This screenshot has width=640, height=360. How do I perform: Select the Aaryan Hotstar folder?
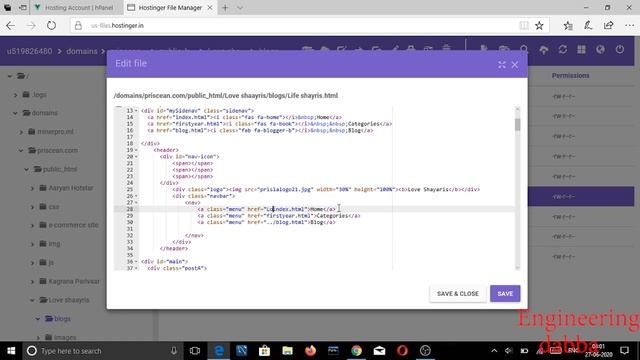pyautogui.click(x=71, y=188)
